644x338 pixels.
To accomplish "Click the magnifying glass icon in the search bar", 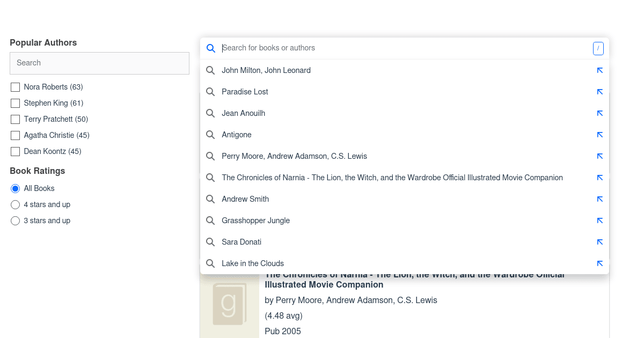I will 210,48.
